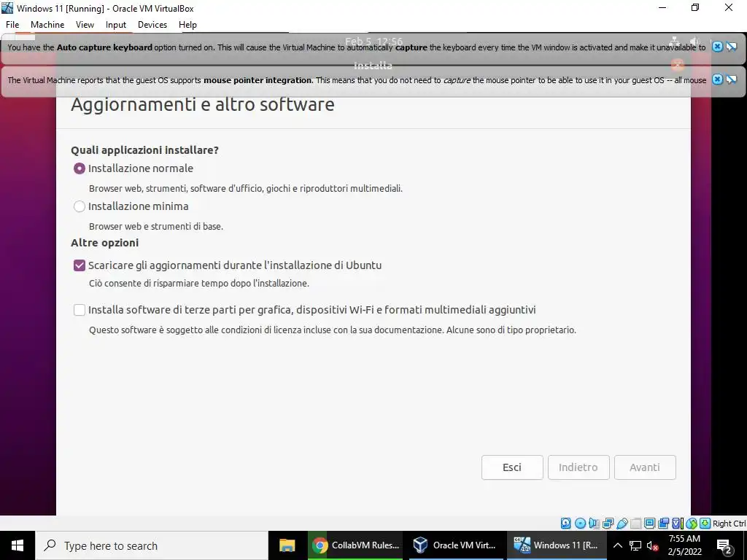
Task: Uncheck Scaricare gli aggiornamenti durante l'installazione
Action: 80,265
